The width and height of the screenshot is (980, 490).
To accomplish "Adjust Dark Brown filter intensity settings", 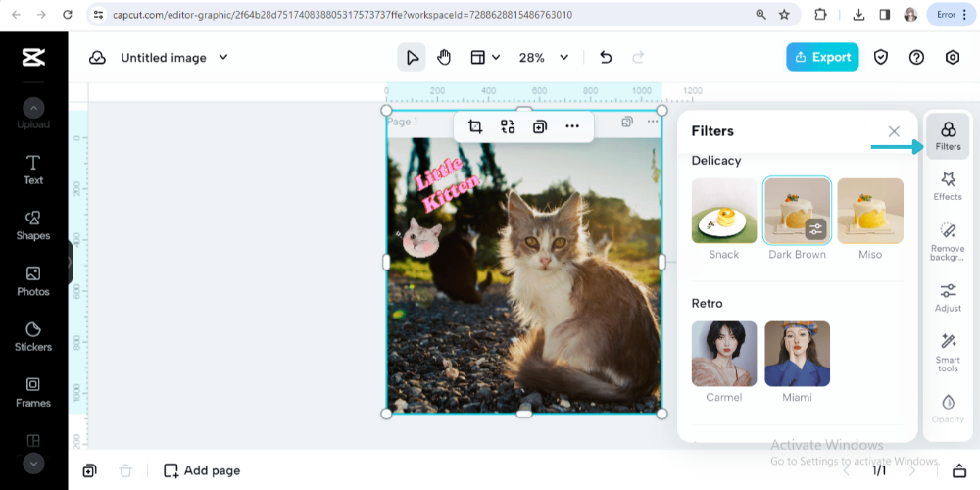I will pos(815,229).
